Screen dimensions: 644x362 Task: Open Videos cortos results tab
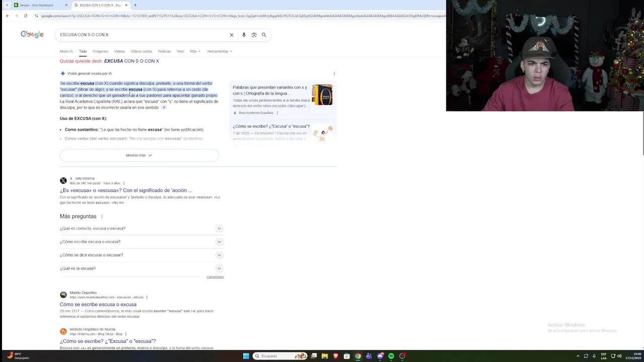click(x=141, y=51)
